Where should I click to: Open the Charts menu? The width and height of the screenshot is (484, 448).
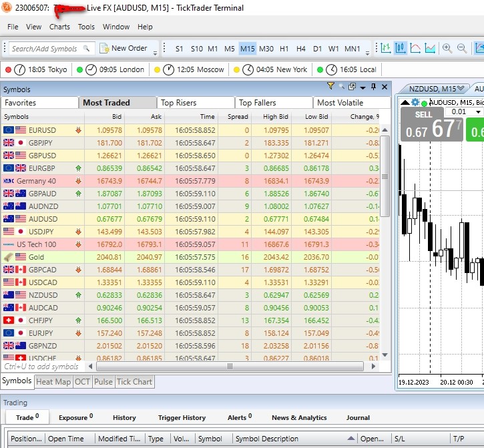click(x=59, y=27)
